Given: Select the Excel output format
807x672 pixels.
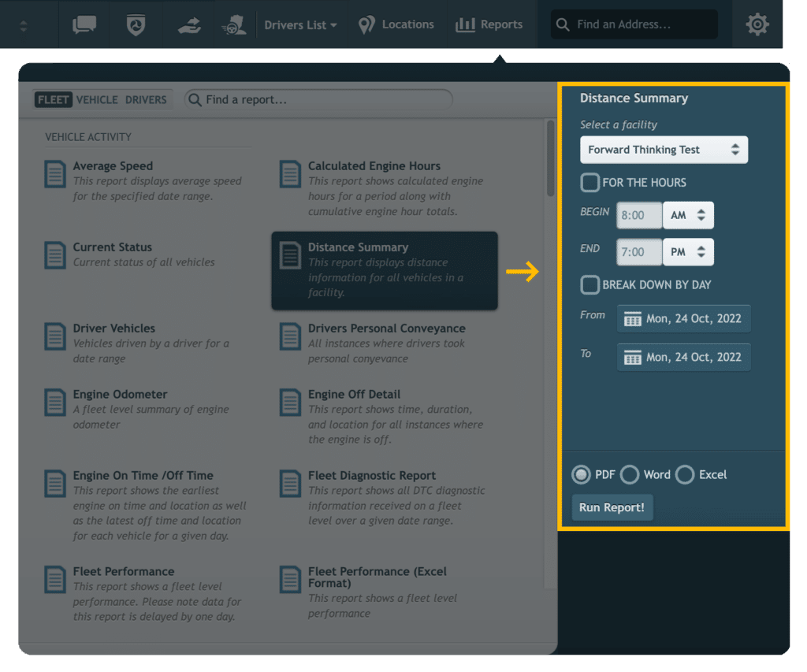Looking at the screenshot, I should click(685, 475).
